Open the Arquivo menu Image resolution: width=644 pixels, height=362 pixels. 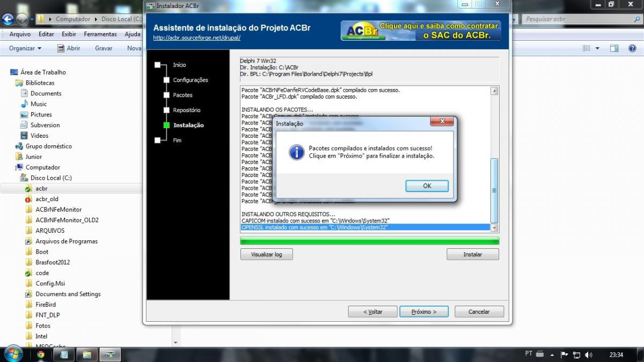pos(20,34)
